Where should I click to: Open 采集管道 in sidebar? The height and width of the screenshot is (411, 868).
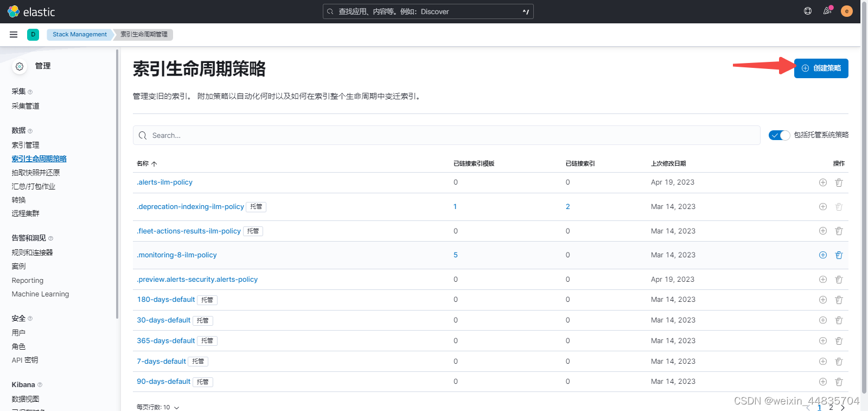[25, 106]
